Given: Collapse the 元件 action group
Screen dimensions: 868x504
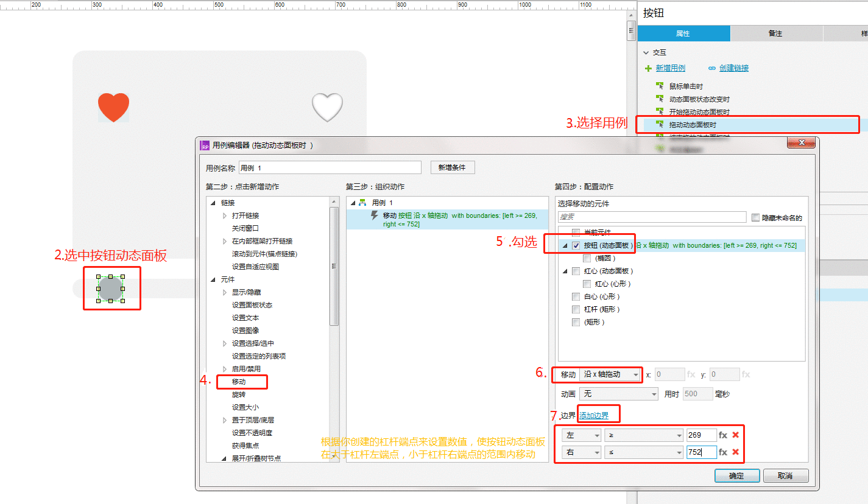Looking at the screenshot, I should click(213, 279).
